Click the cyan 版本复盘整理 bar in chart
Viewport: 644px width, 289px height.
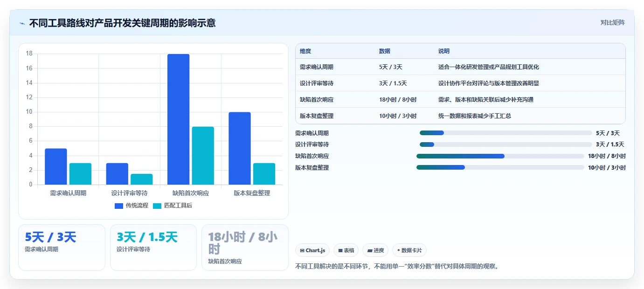[264, 174]
